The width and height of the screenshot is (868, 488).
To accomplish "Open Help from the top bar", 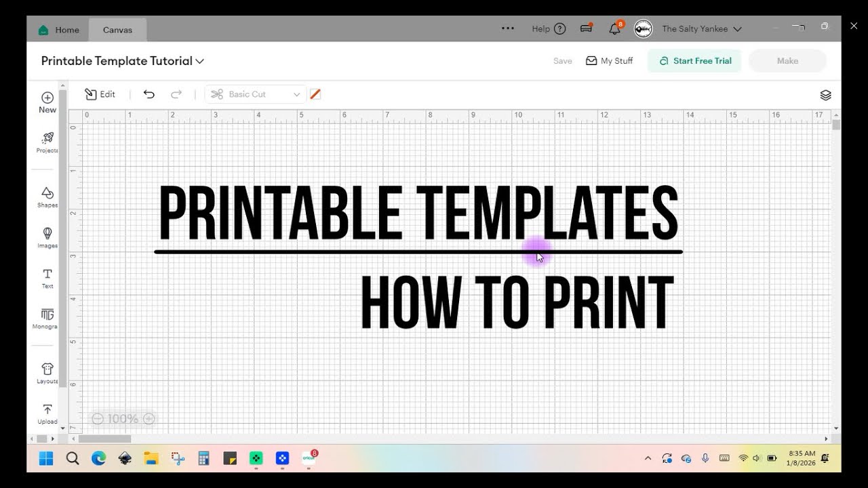I will point(549,28).
